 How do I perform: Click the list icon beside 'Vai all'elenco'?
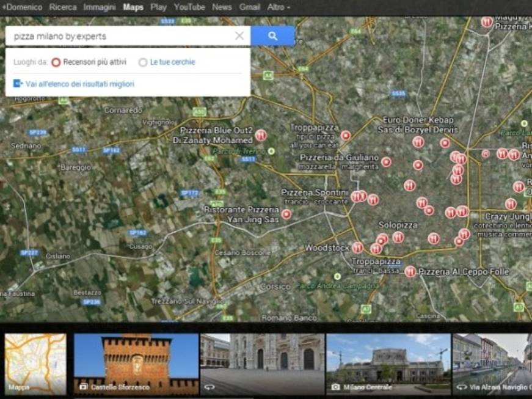click(18, 84)
